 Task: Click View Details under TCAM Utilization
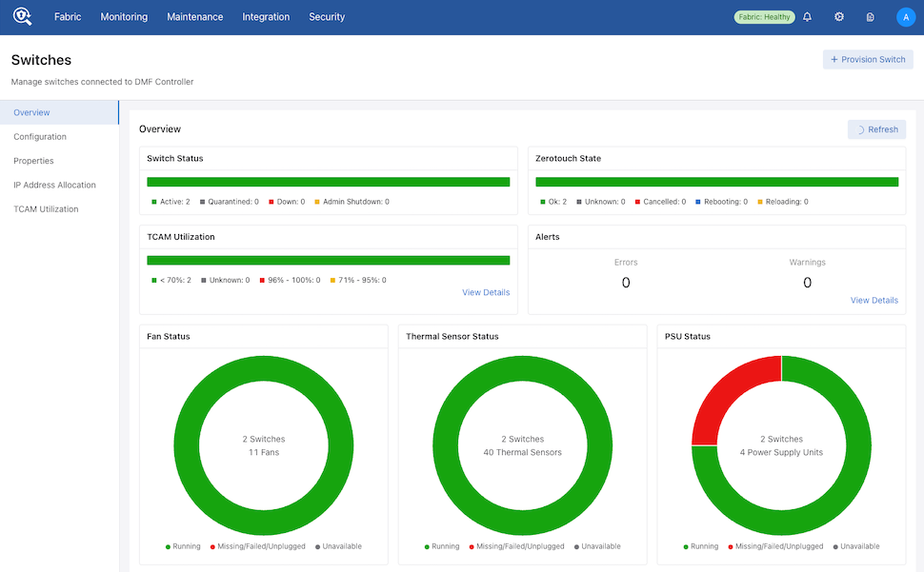(x=486, y=292)
